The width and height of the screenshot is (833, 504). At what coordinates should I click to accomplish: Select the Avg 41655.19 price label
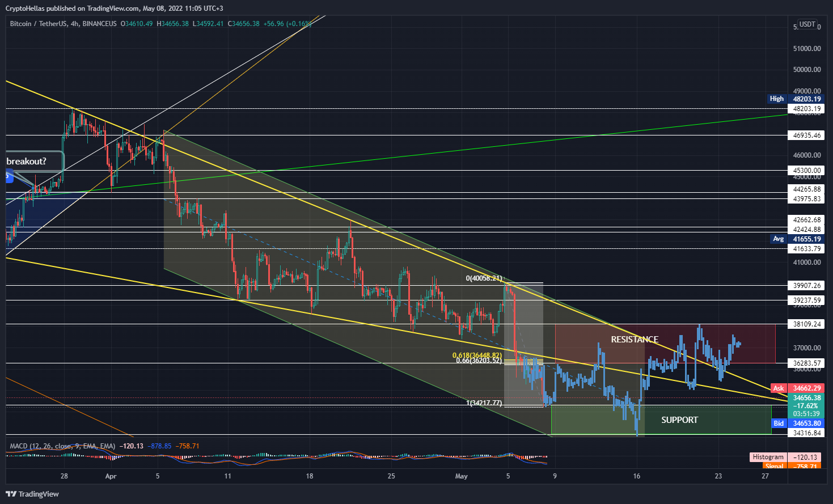coord(796,239)
